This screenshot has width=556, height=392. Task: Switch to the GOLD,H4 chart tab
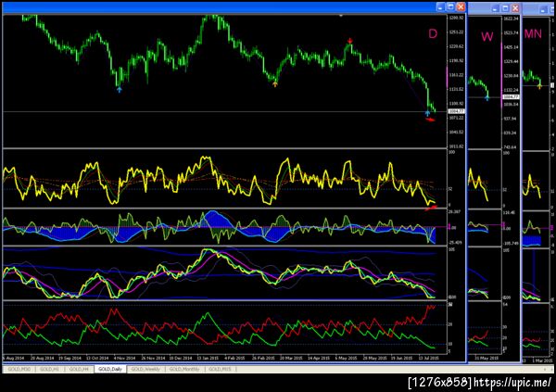pos(79,370)
